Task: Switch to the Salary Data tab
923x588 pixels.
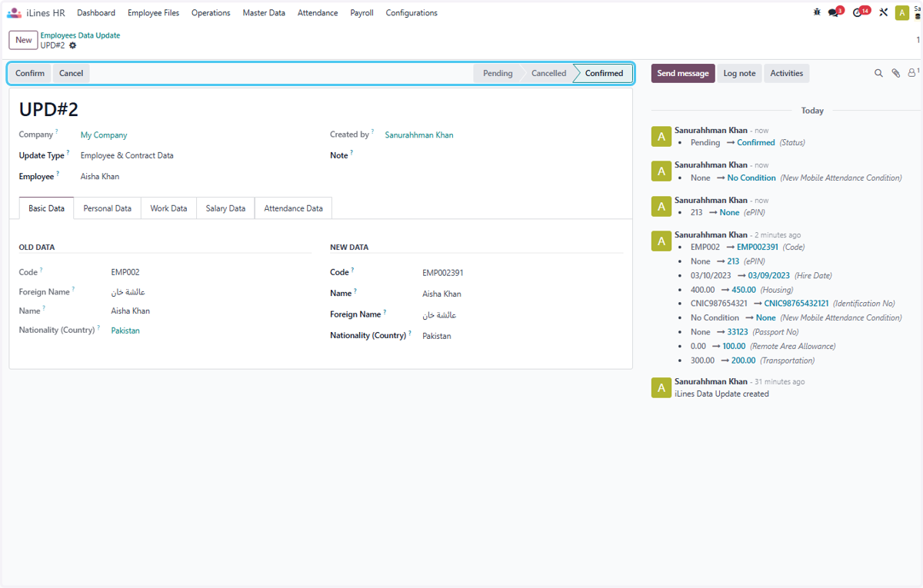Action: click(225, 208)
